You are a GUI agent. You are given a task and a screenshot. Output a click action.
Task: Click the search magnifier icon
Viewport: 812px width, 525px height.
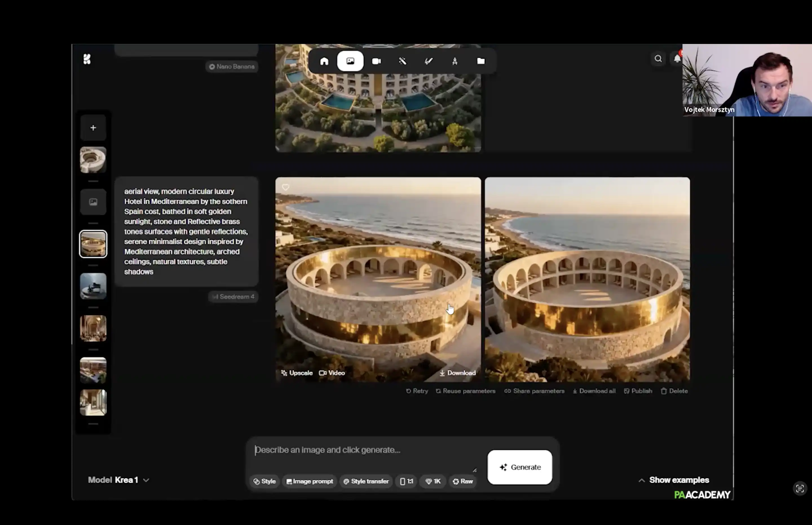[658, 59]
